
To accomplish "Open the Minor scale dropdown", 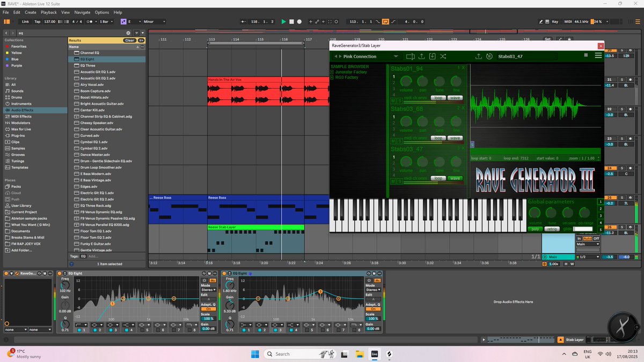I will pos(155,21).
